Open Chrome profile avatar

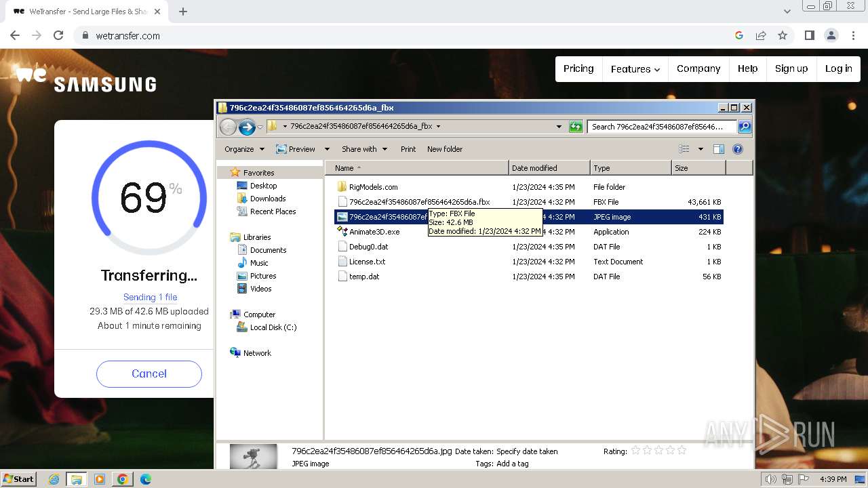831,35
